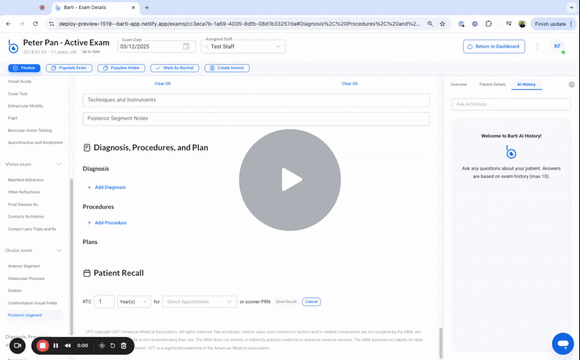Screen dimensions: 580x360
Task: Select the AI History tab
Action: (526, 84)
